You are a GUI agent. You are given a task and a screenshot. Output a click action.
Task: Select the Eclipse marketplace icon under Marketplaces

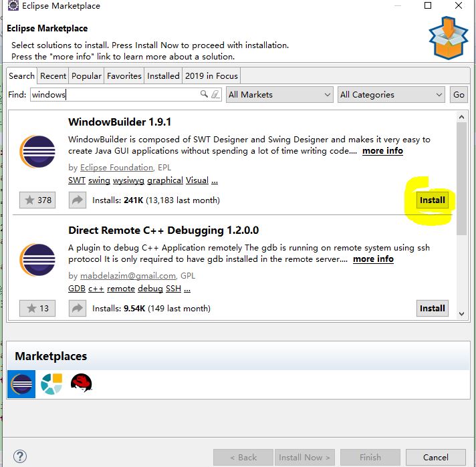21,384
